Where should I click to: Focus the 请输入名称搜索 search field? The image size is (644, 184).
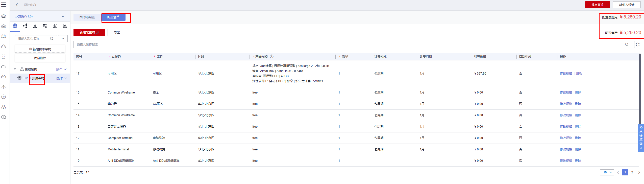[x=353, y=44]
